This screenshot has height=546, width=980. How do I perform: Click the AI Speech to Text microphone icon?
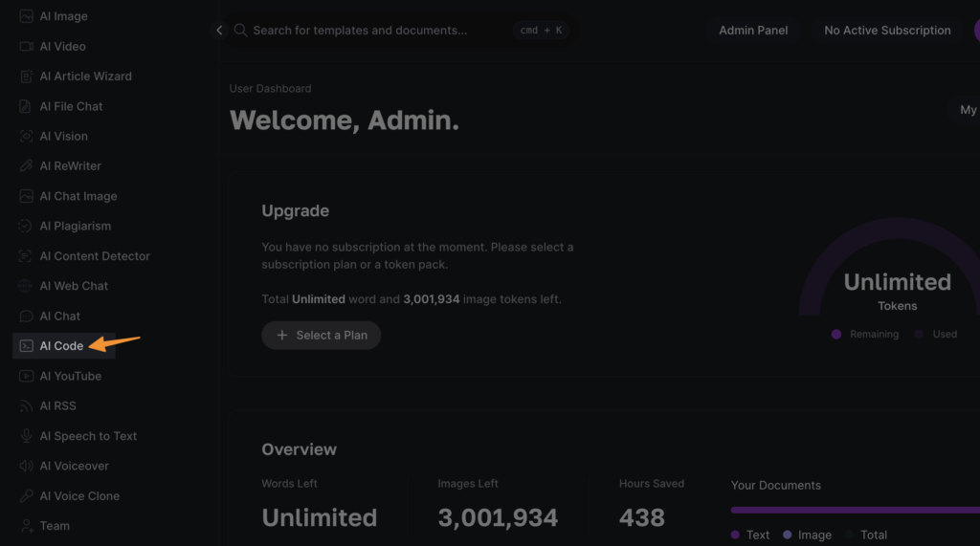[x=27, y=436]
